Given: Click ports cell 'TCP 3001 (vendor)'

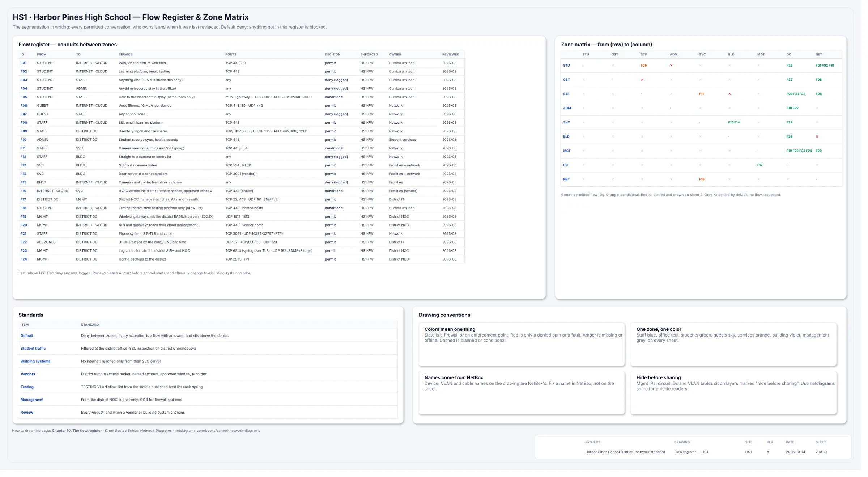Looking at the screenshot, I should 240,174.
